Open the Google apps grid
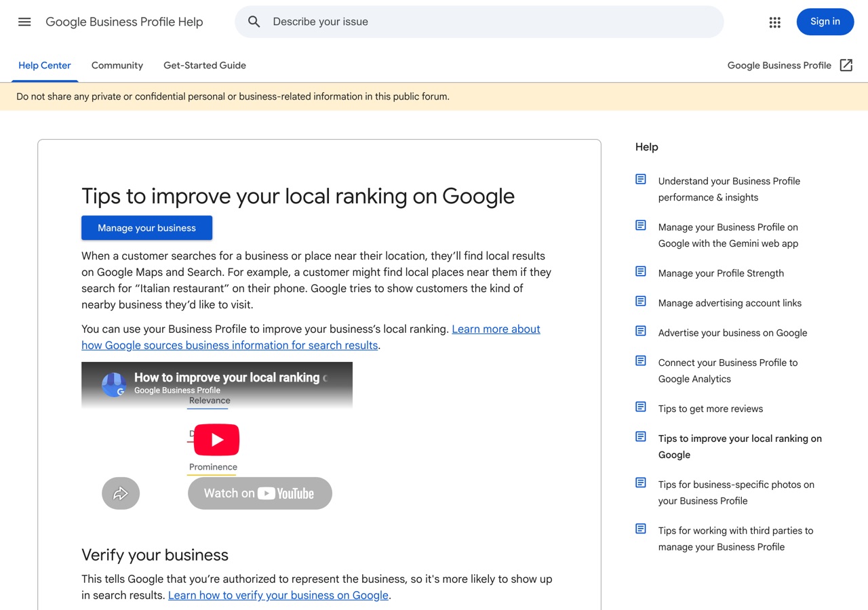Screen dimensions: 868x610 point(775,22)
